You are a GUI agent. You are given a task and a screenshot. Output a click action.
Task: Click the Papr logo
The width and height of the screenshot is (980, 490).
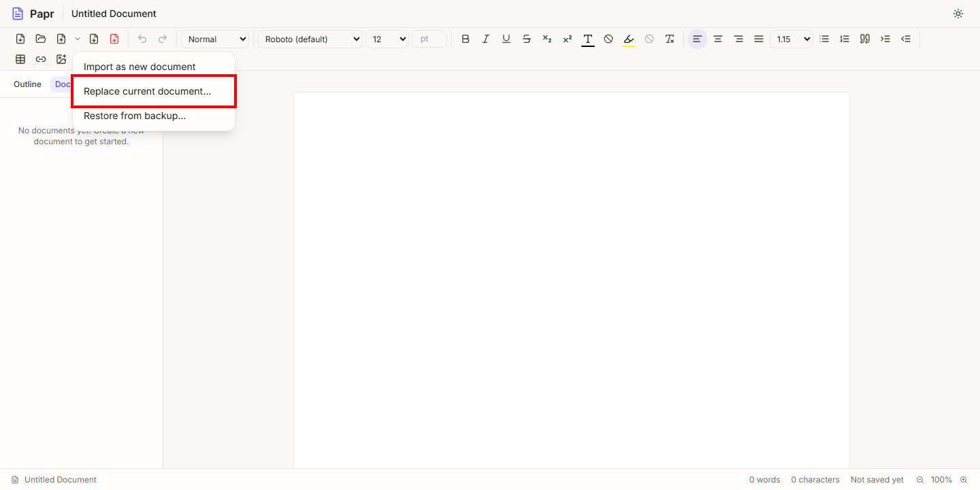pyautogui.click(x=33, y=14)
